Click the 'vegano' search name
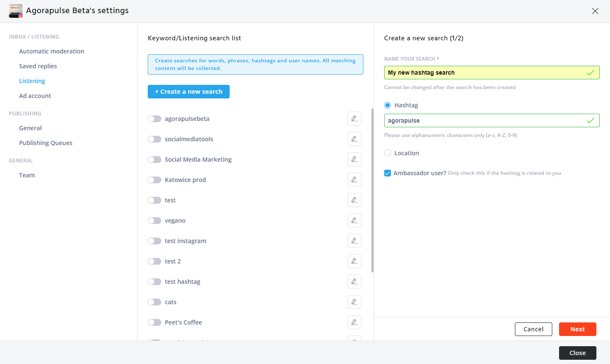Viewport: 610px width, 364px height. [175, 221]
